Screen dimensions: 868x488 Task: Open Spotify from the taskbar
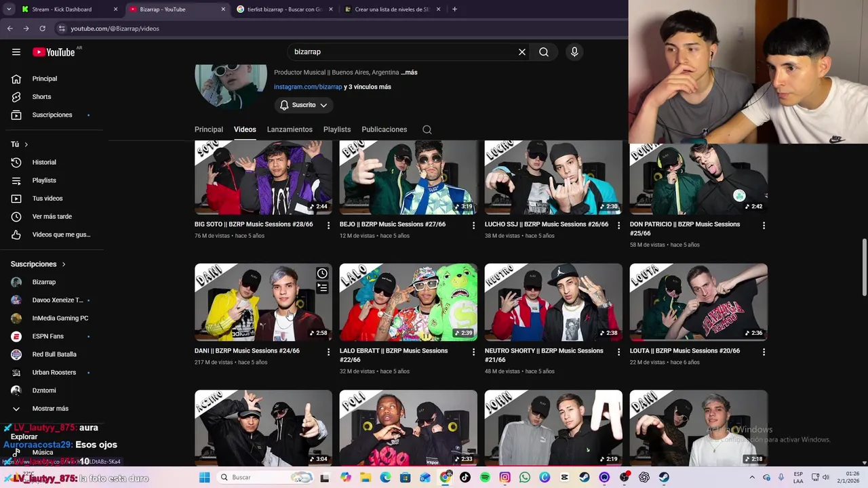(485, 477)
